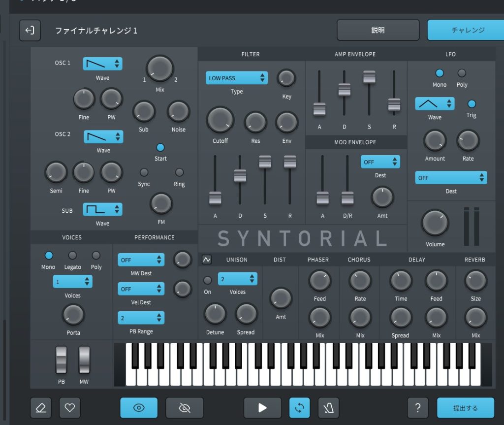Screen dimensions: 504x425
Task: Click the envelope icon beside UNISON
Action: [206, 260]
